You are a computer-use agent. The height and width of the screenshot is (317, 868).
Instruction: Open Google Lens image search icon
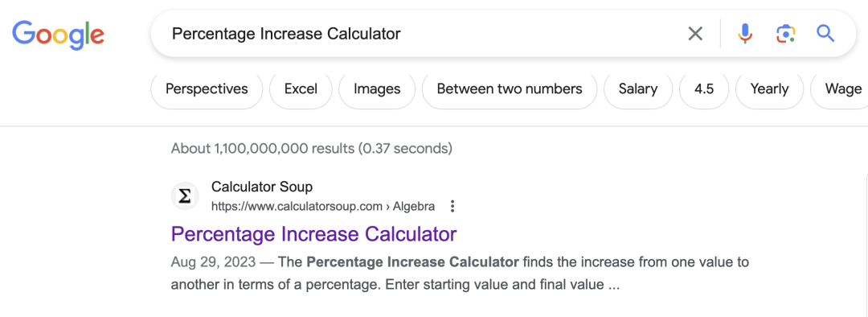click(x=785, y=34)
